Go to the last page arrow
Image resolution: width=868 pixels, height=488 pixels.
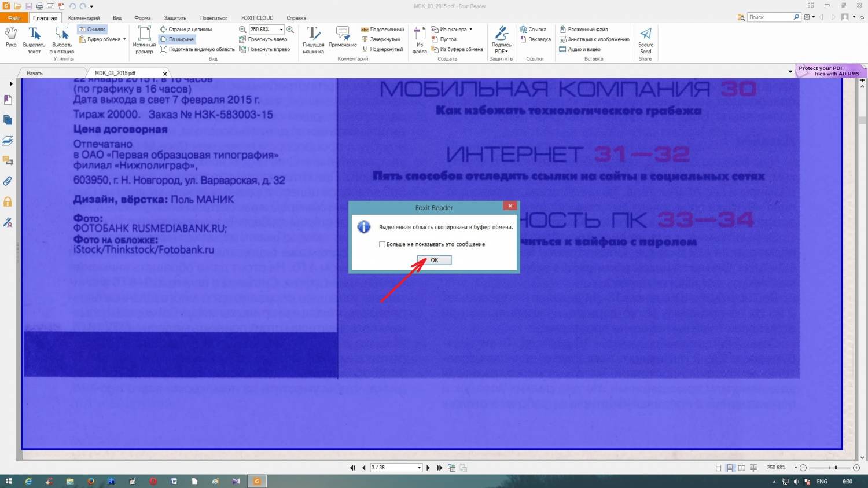(439, 468)
